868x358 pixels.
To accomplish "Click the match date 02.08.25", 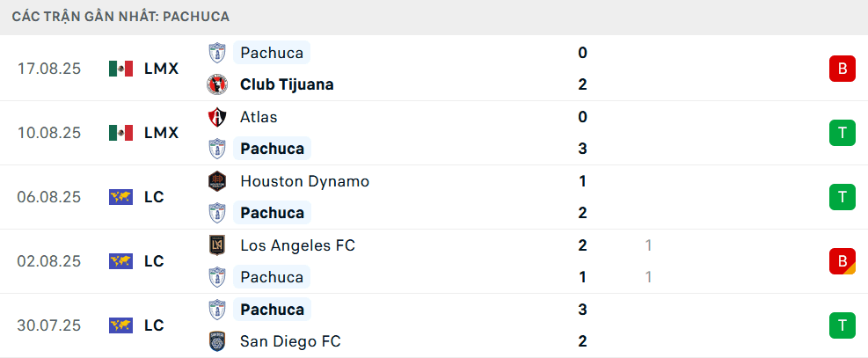I will [x=49, y=261].
